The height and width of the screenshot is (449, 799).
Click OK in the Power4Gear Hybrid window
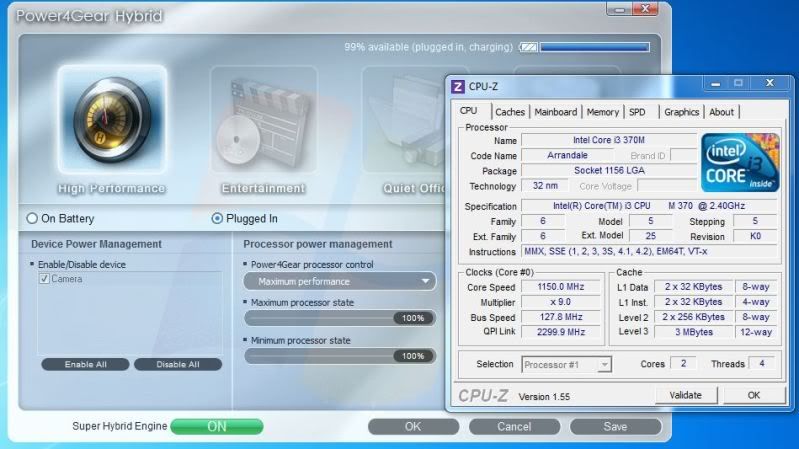click(x=413, y=427)
